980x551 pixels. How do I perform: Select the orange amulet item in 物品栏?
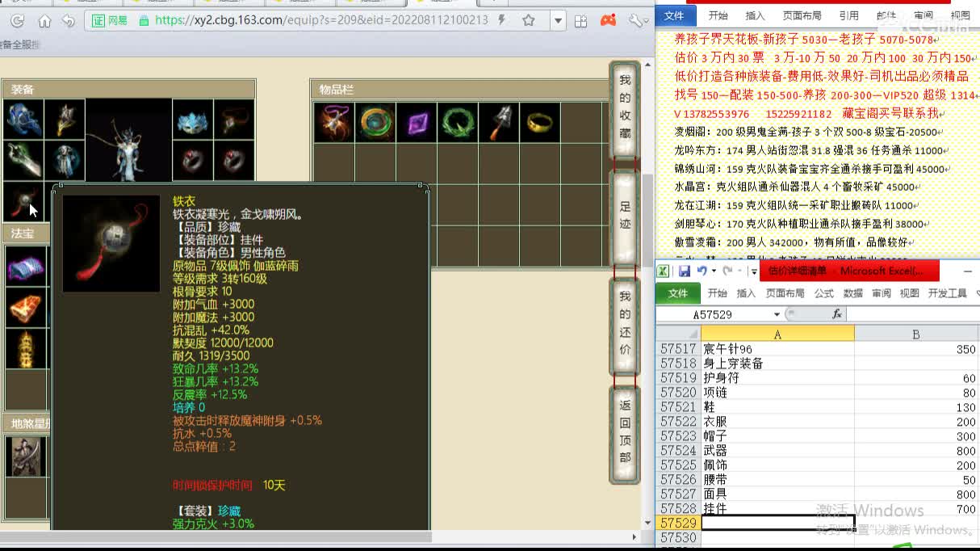(333, 122)
